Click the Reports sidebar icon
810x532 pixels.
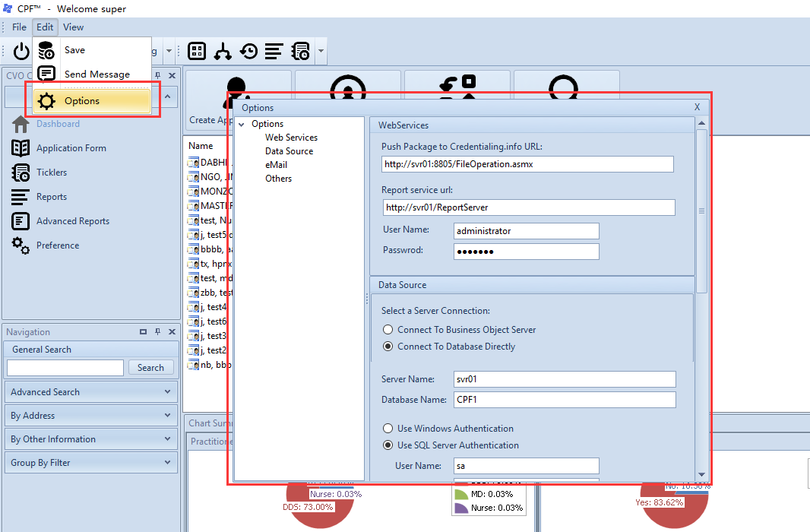[21, 197]
